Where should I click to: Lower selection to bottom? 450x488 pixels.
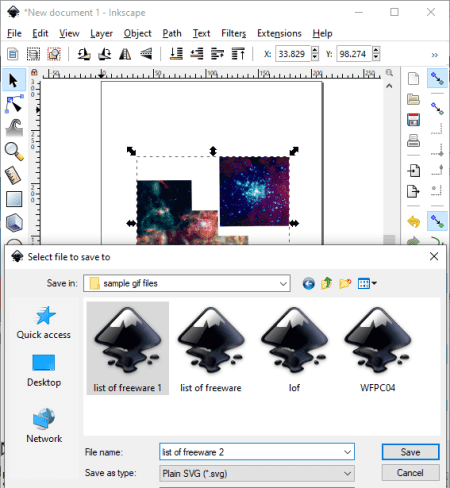[176, 54]
